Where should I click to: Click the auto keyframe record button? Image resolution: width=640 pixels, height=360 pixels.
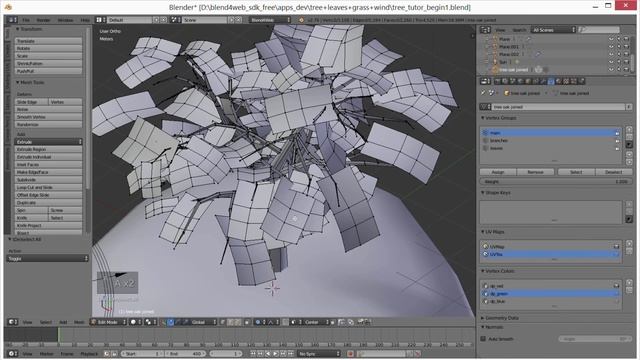(x=350, y=353)
